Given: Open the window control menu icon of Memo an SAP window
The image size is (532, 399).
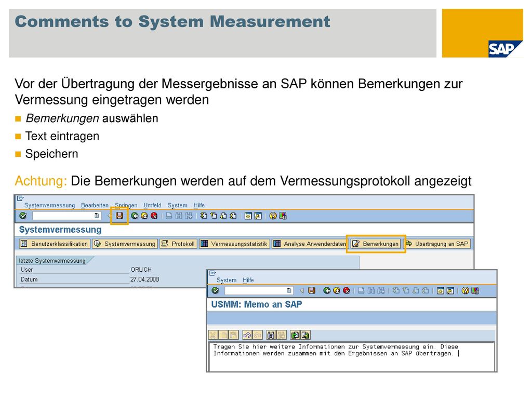Looking at the screenshot, I should coord(212,273).
